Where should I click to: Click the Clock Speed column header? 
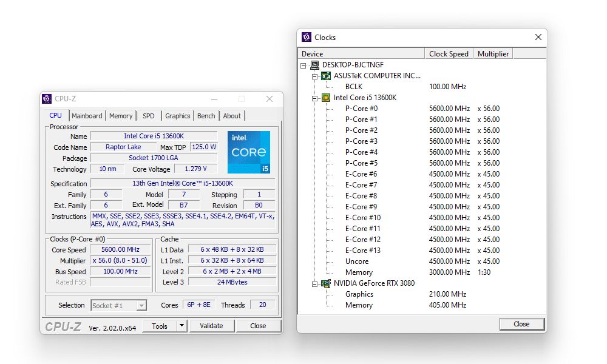point(449,54)
